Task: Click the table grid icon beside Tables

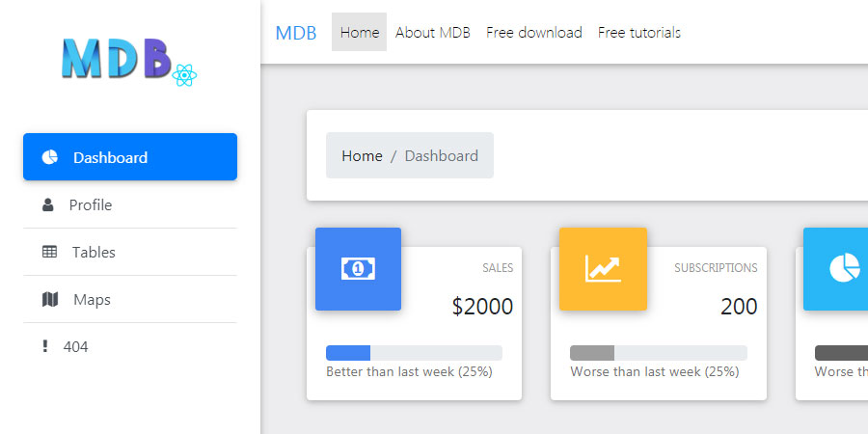Action: click(49, 252)
